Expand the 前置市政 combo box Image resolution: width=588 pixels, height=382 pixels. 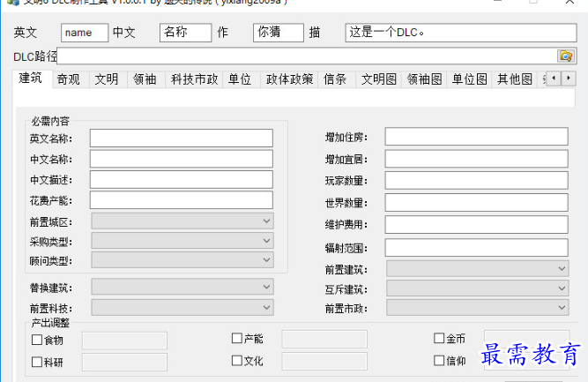point(478,307)
